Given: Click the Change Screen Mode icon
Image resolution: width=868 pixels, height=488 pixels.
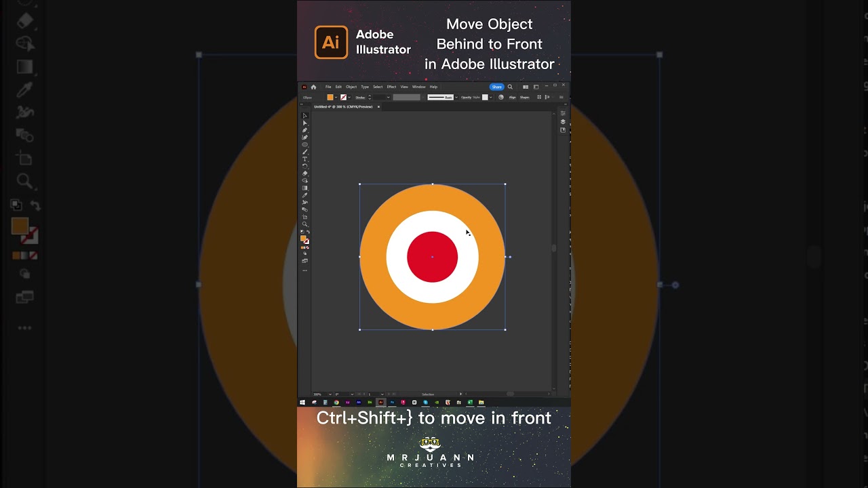Looking at the screenshot, I should coord(304,261).
